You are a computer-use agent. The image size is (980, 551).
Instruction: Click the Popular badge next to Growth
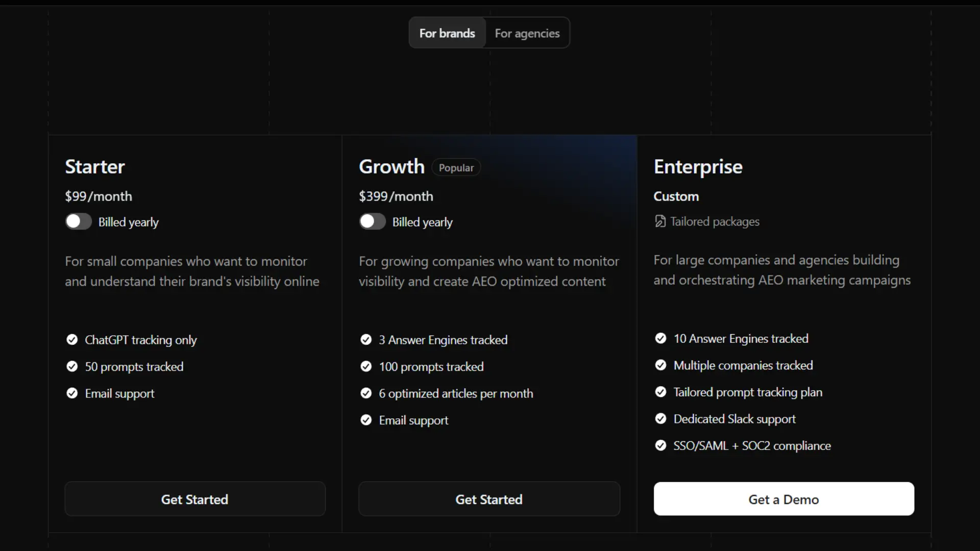(x=456, y=167)
